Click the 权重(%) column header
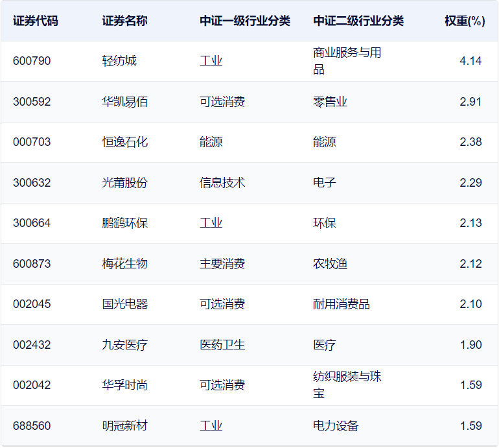 tap(464, 21)
